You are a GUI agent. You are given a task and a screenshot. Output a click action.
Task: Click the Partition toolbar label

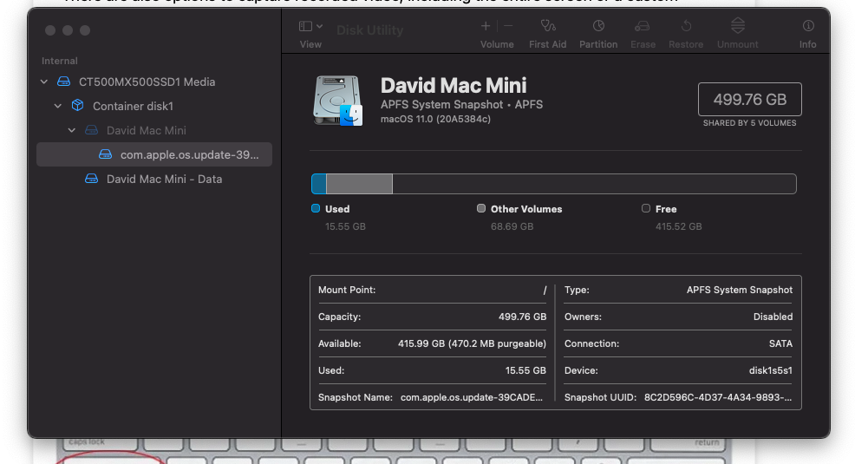598,44
